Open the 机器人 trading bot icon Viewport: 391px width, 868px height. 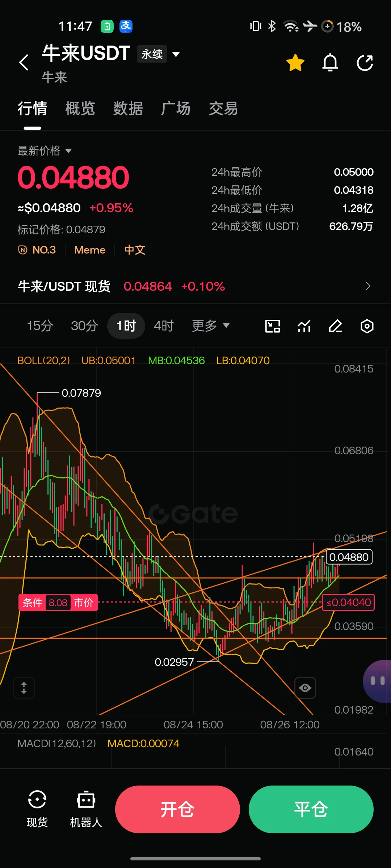pyautogui.click(x=86, y=809)
